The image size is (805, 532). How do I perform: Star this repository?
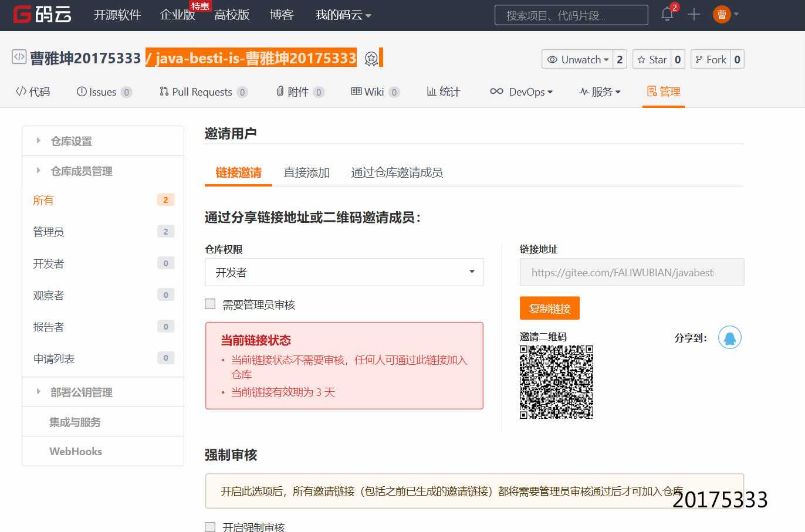pyautogui.click(x=652, y=59)
